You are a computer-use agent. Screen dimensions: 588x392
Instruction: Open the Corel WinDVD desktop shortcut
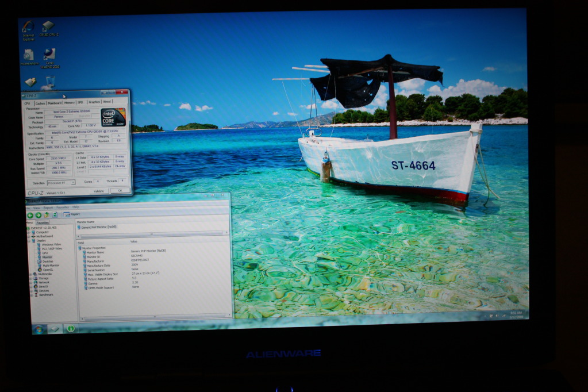tap(50, 58)
